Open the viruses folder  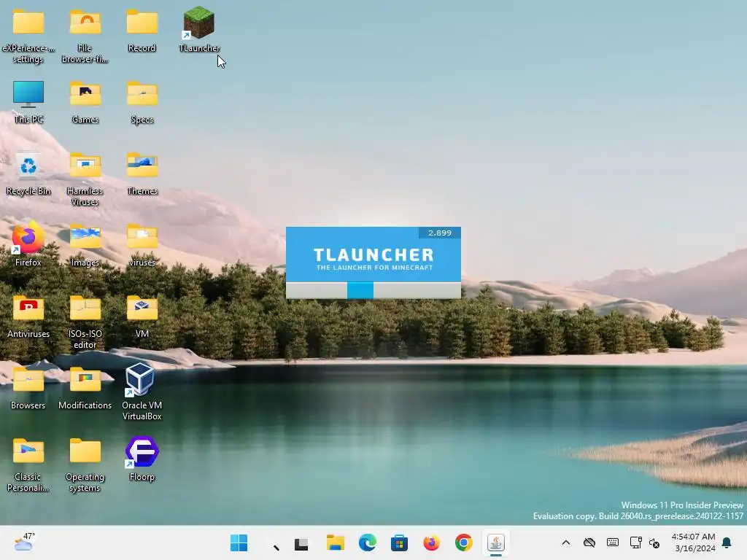[142, 244]
